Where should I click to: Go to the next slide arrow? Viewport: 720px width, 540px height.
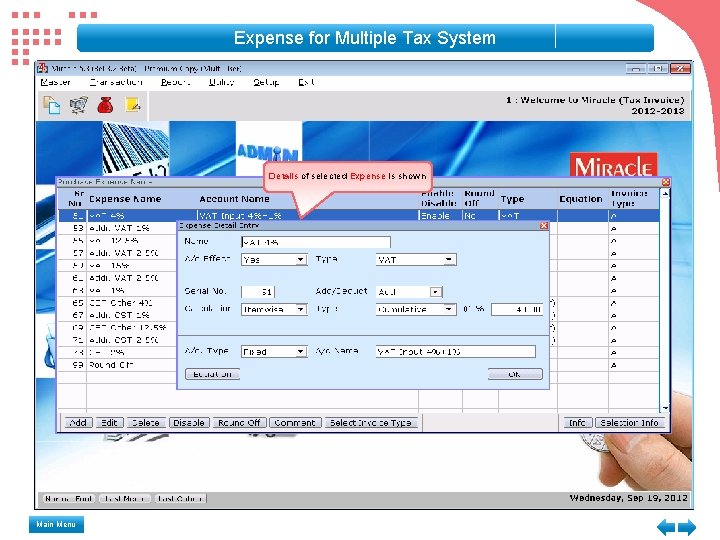687,527
